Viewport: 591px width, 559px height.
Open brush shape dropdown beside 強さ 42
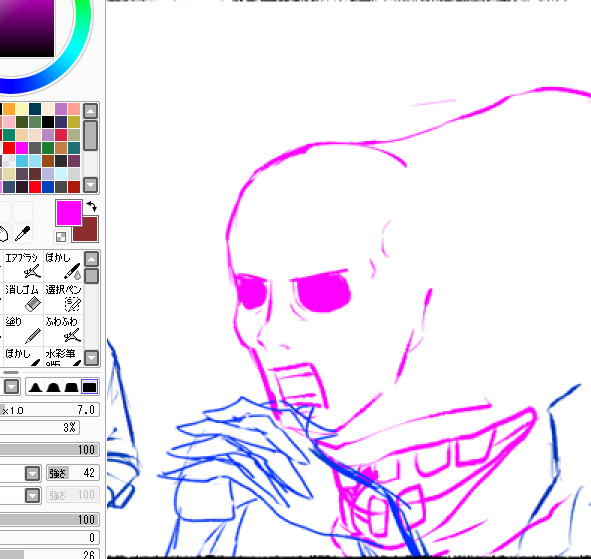[x=32, y=473]
